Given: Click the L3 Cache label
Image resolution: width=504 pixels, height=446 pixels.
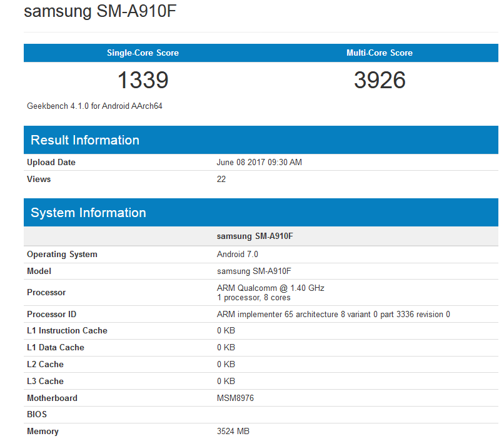Looking at the screenshot, I should tap(45, 381).
